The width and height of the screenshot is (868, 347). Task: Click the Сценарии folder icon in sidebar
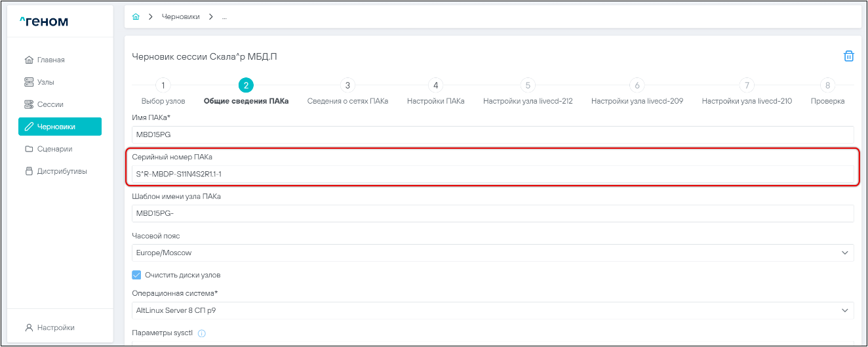(x=28, y=149)
